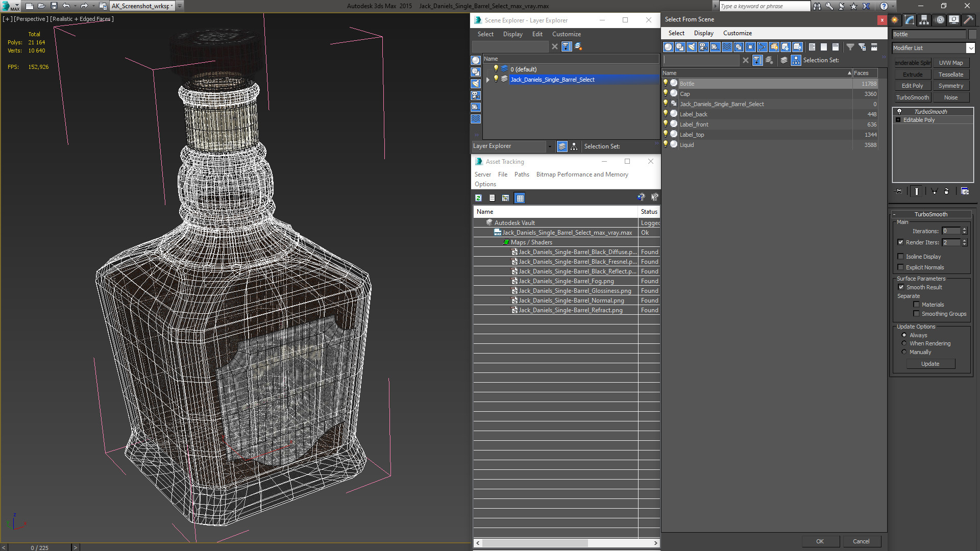Open Edit menu in Scene Explorer
The width and height of the screenshot is (980, 551).
click(537, 34)
